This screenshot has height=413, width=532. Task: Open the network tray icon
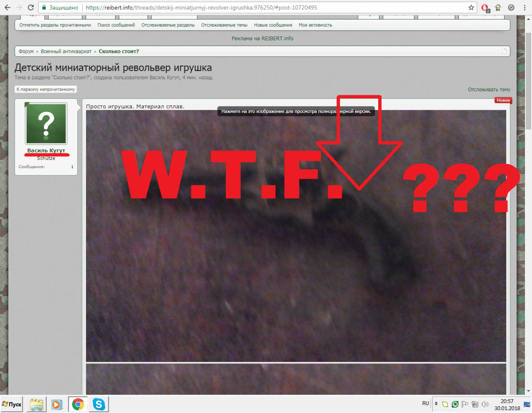pos(475,404)
